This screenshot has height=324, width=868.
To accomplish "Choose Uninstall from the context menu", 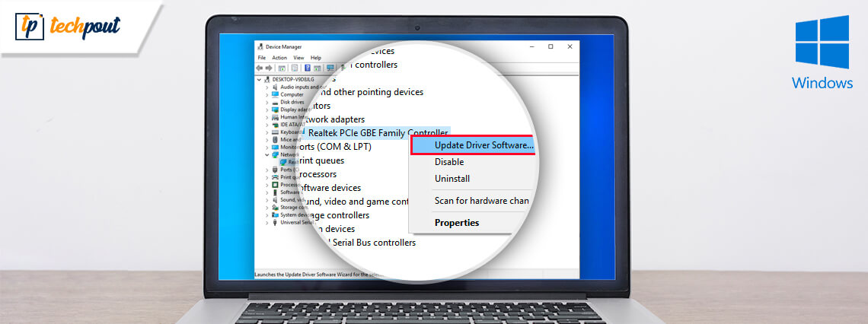I will pos(452,179).
